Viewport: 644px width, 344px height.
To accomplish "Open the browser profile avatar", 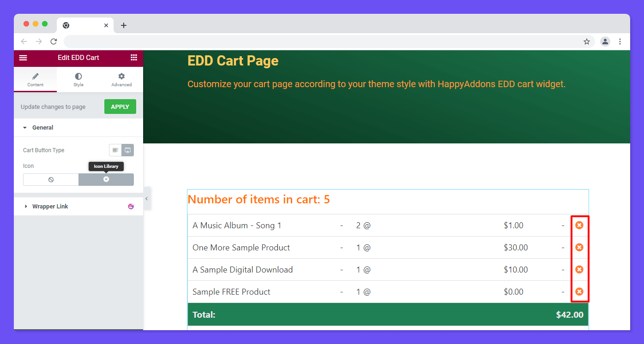I will 605,42.
